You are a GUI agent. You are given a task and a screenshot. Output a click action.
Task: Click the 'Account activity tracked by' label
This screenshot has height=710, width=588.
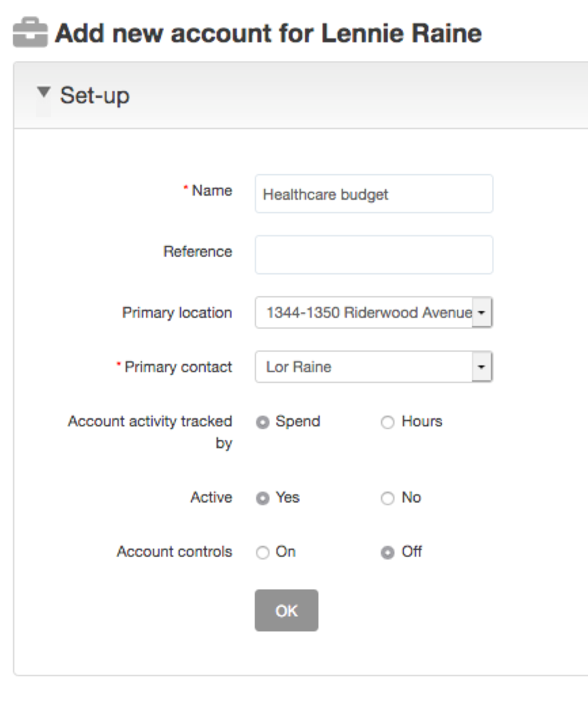click(150, 432)
